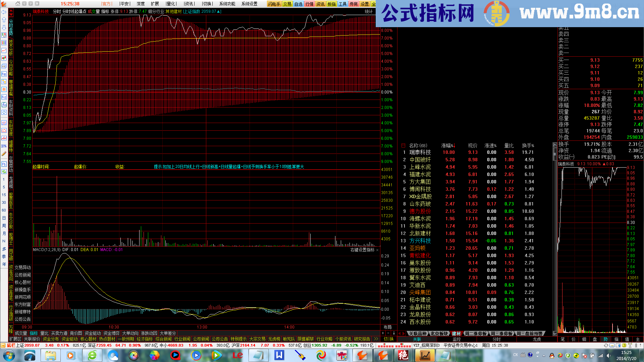Click the refresh icon in status bar
The image size is (644, 362).
pos(606,345)
